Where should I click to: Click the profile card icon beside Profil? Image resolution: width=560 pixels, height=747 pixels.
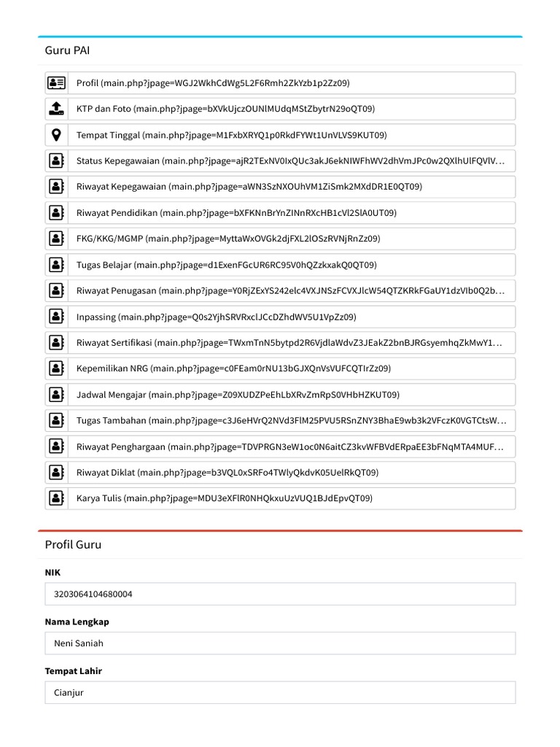pyautogui.click(x=56, y=83)
